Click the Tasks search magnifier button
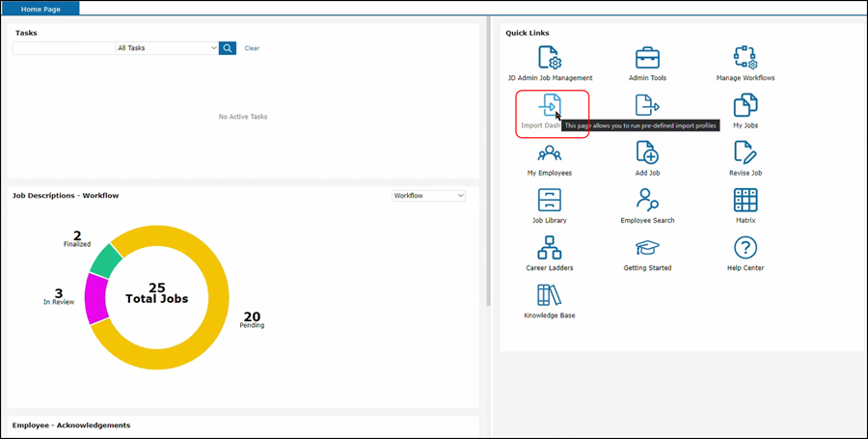Screen dimensions: 868x439 click(228, 47)
